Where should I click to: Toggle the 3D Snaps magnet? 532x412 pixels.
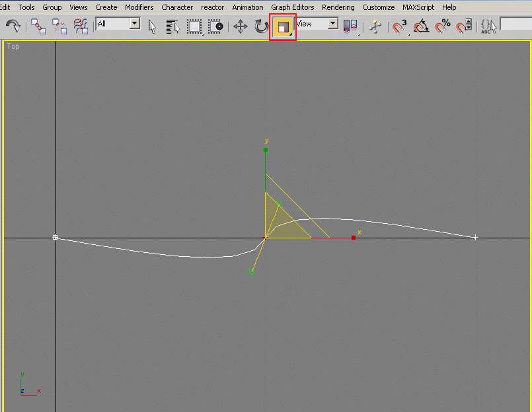(x=400, y=26)
